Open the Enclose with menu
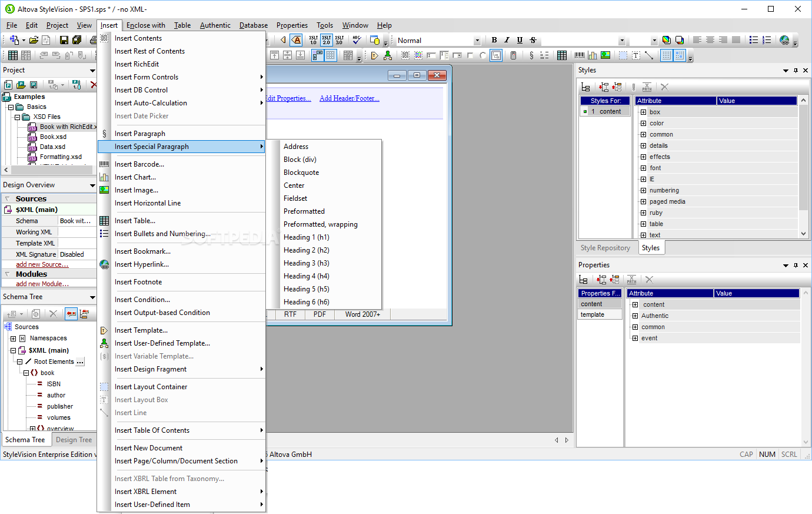The height and width of the screenshot is (514, 812). (x=146, y=25)
